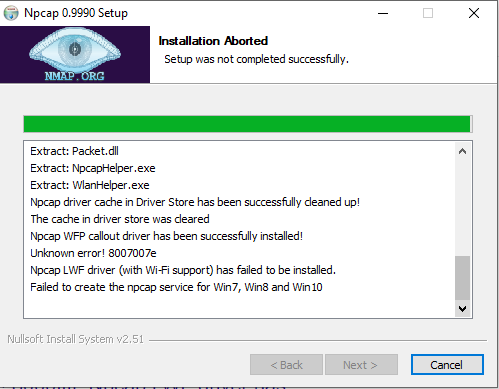
Task: Select the 'Extract: Packet.dll' log line
Action: 74,151
